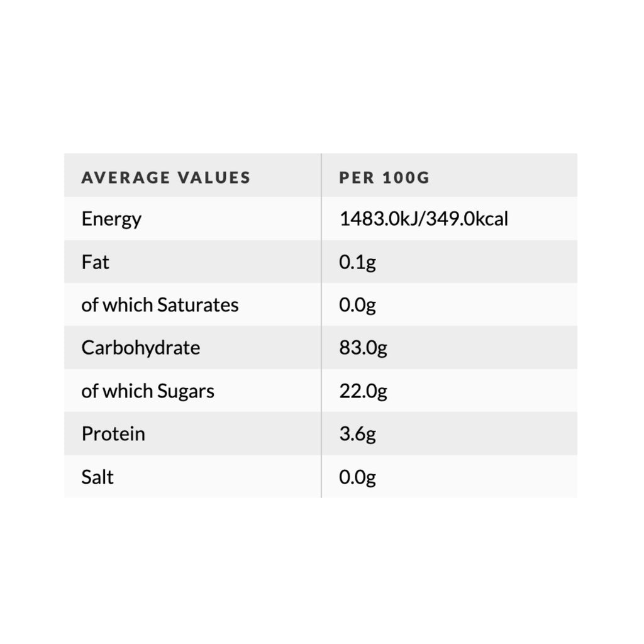The height and width of the screenshot is (644, 644).
Task: Select the Energy row label
Action: (111, 219)
